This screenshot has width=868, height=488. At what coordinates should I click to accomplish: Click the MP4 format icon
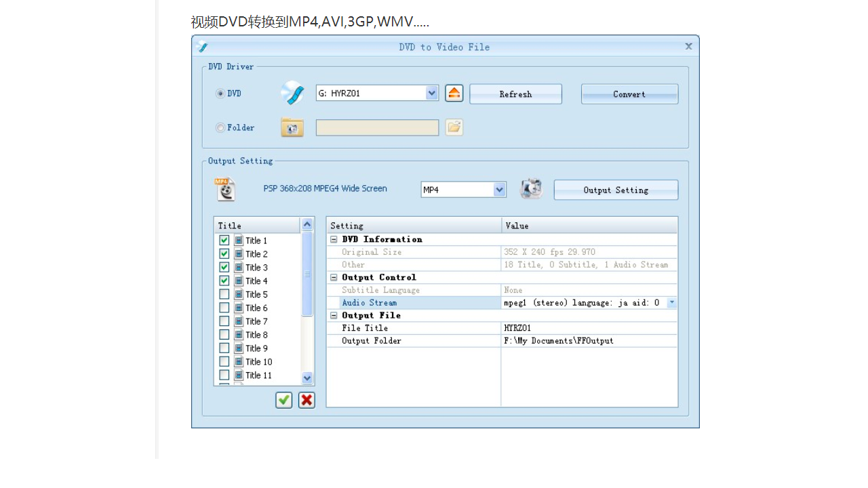click(x=225, y=190)
